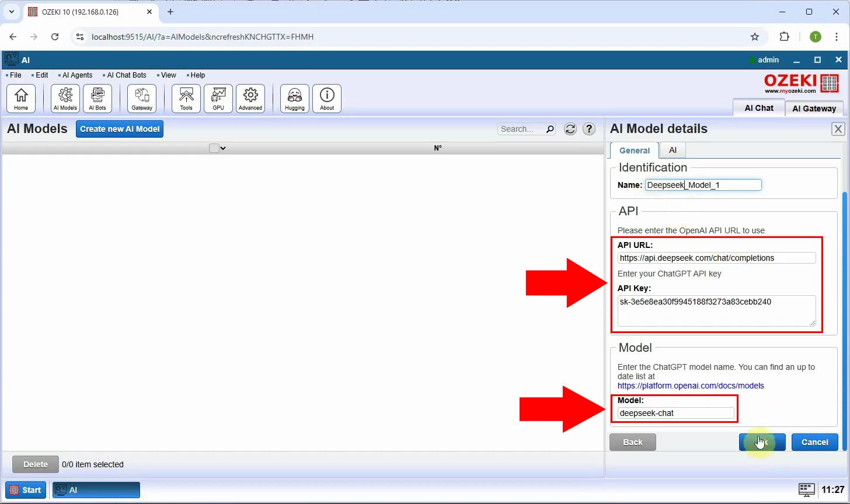Click the Name input field
Image resolution: width=850 pixels, height=504 pixels.
tap(703, 185)
